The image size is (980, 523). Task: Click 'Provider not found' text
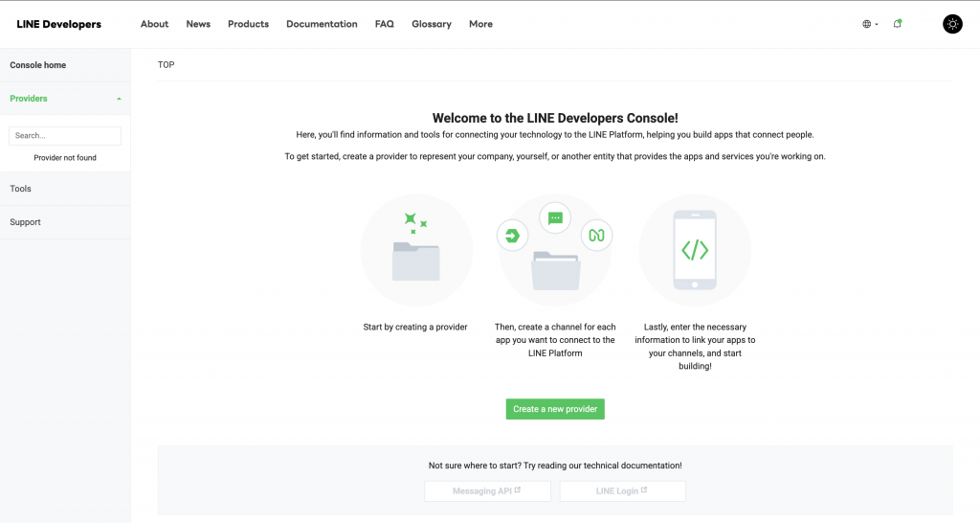pos(65,158)
